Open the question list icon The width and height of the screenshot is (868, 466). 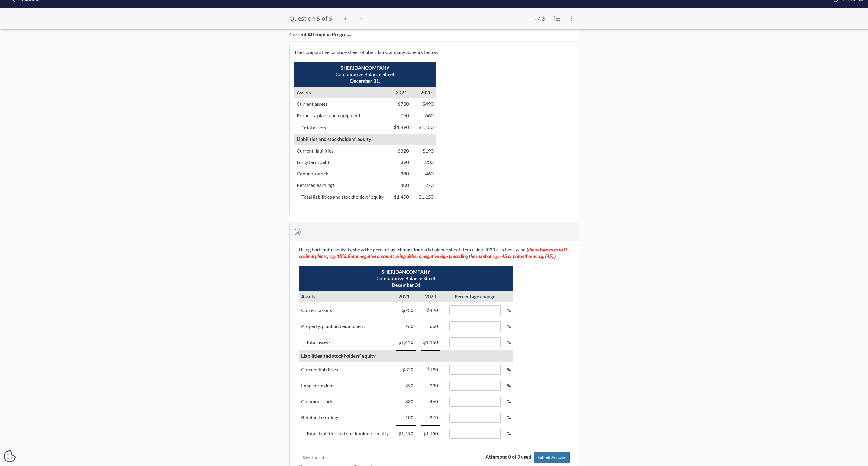coord(557,19)
